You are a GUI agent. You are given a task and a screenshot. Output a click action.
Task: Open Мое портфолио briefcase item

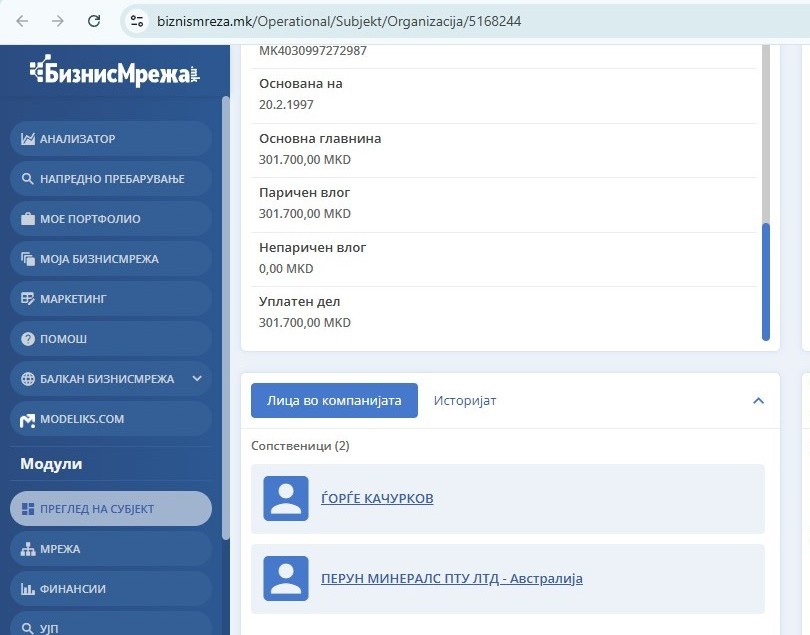[110, 219]
